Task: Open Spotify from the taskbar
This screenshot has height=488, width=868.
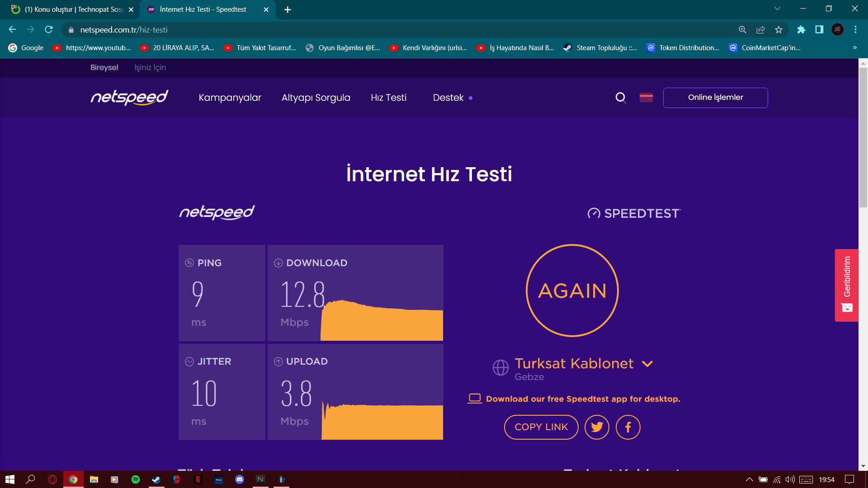Action: (x=135, y=479)
